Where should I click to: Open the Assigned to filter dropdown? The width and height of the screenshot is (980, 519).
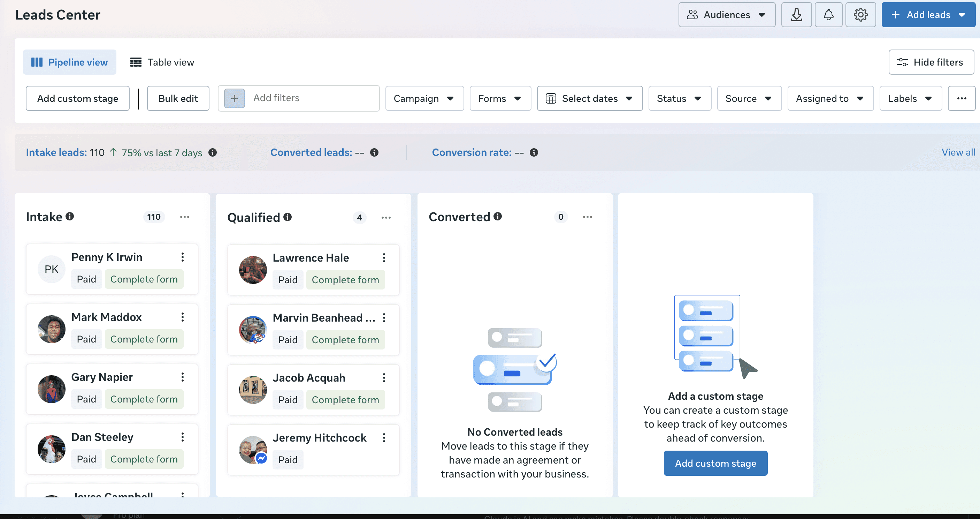[830, 98]
